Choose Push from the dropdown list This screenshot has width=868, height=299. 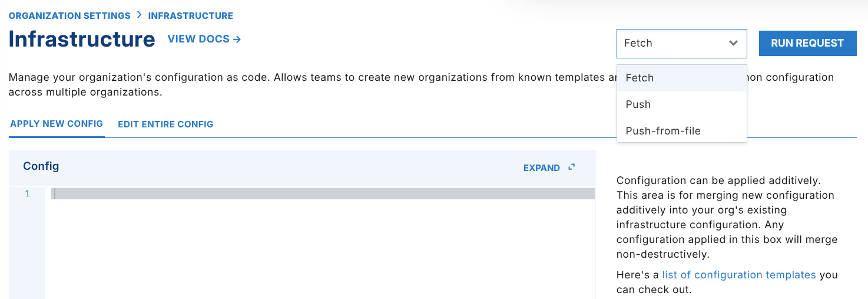pos(638,104)
